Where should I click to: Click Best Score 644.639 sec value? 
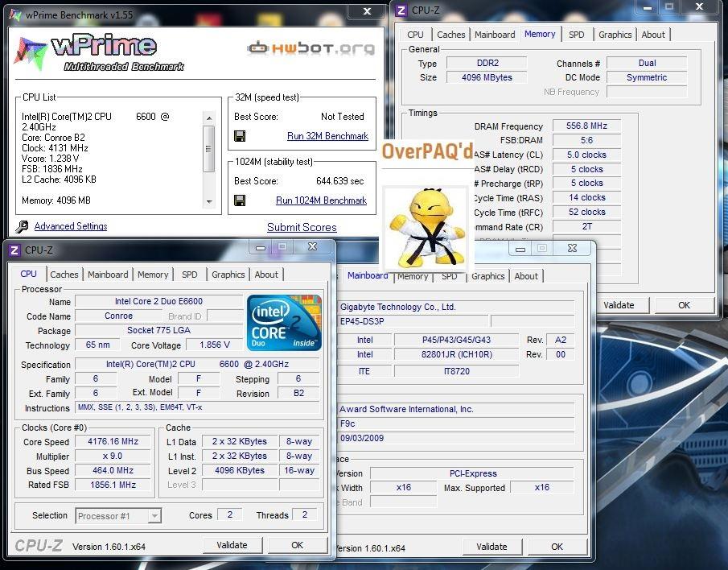tap(339, 181)
